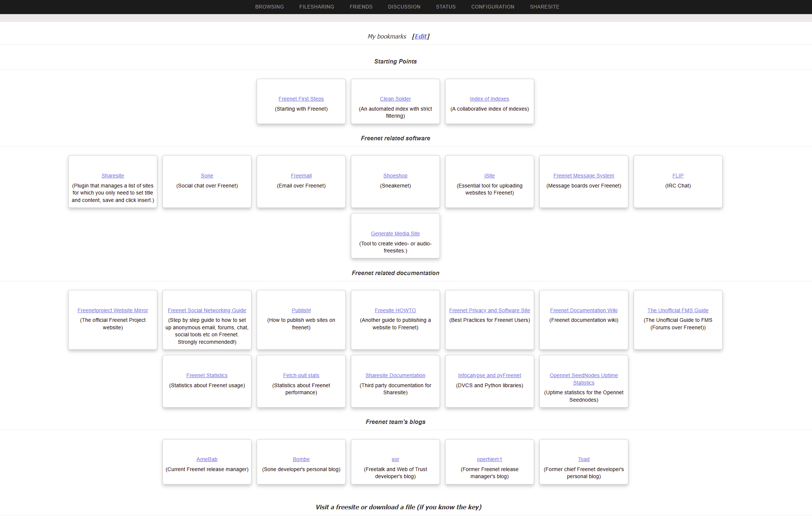This screenshot has width=812, height=516.
Task: Click '(DVCS and Python libraries)' text
Action: coord(489,385)
